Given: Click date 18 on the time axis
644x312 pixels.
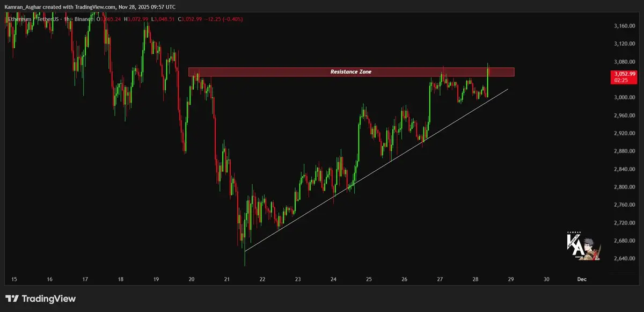Looking at the screenshot, I should [120, 279].
